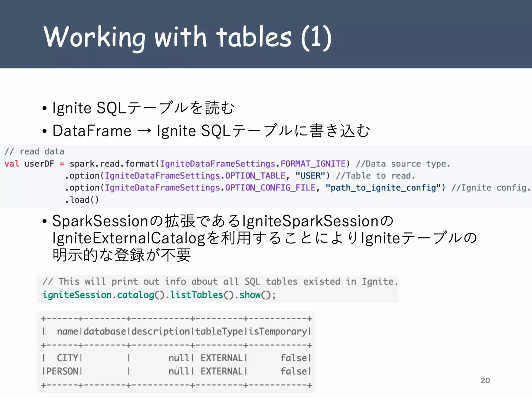Screen dimensions: 532x399
Task: Click the "description" column header
Action: (161, 332)
